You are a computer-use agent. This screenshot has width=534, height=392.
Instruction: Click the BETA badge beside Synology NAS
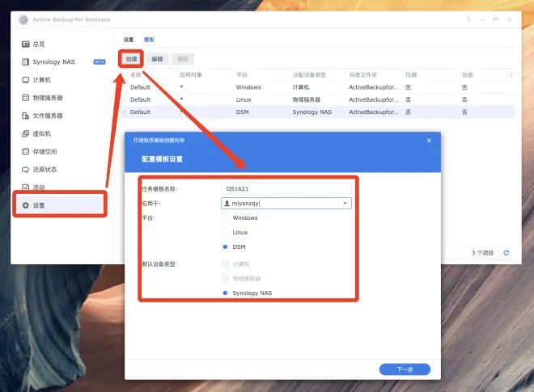click(100, 62)
